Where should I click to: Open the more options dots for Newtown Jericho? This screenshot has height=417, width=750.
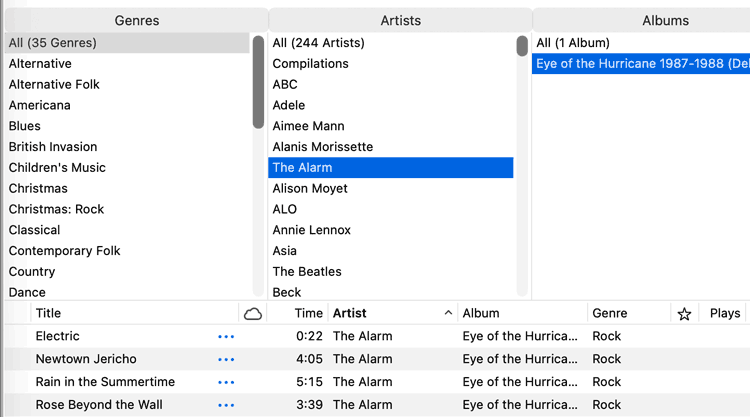pyautogui.click(x=226, y=360)
